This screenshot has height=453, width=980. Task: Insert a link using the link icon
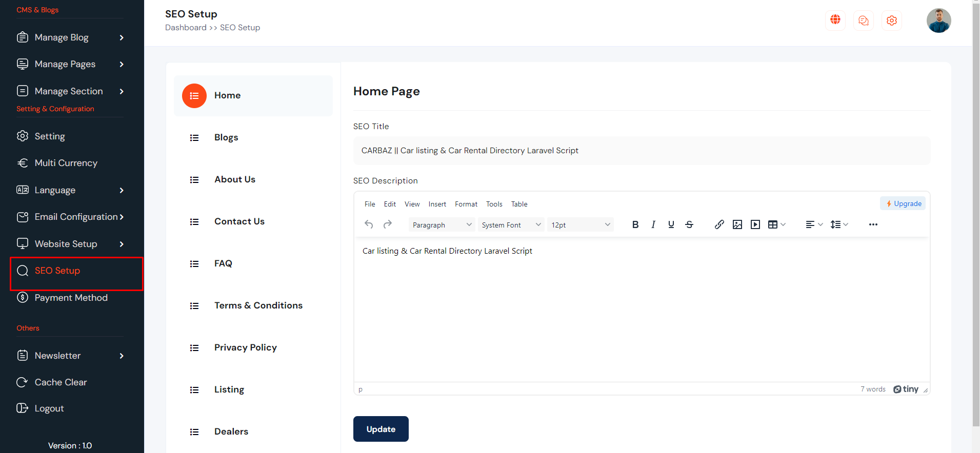tap(719, 224)
